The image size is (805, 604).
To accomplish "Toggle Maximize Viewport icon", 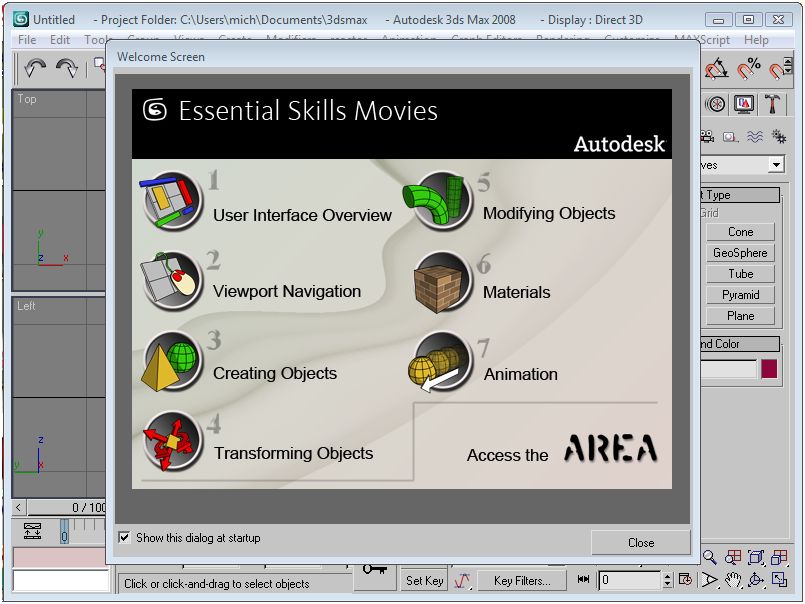I will pos(779,580).
